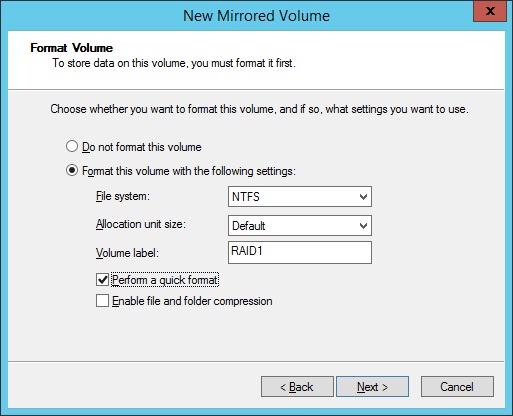The height and width of the screenshot is (416, 513).
Task: Click the Allocation unit size label
Action: point(141,224)
